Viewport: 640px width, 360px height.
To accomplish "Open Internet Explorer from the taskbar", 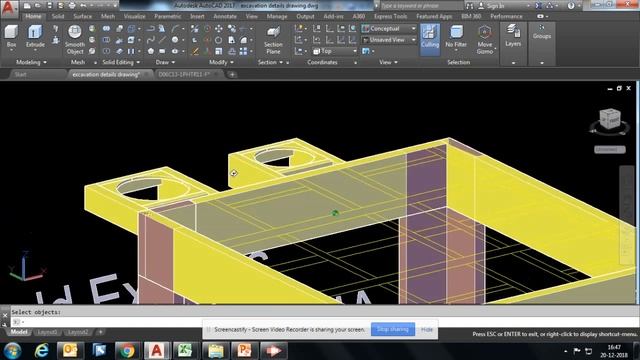I will (x=41, y=351).
